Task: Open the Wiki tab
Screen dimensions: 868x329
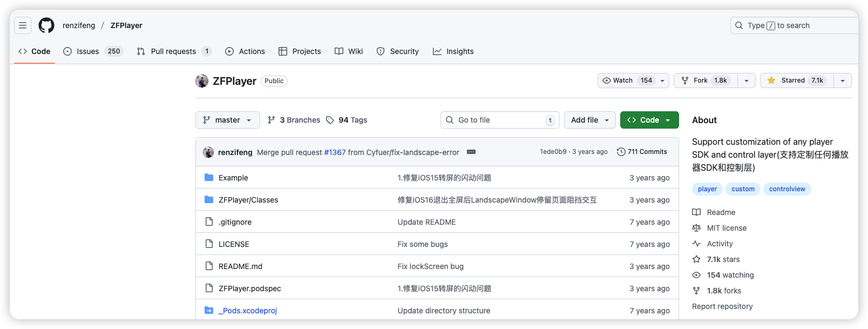Action: coord(349,51)
